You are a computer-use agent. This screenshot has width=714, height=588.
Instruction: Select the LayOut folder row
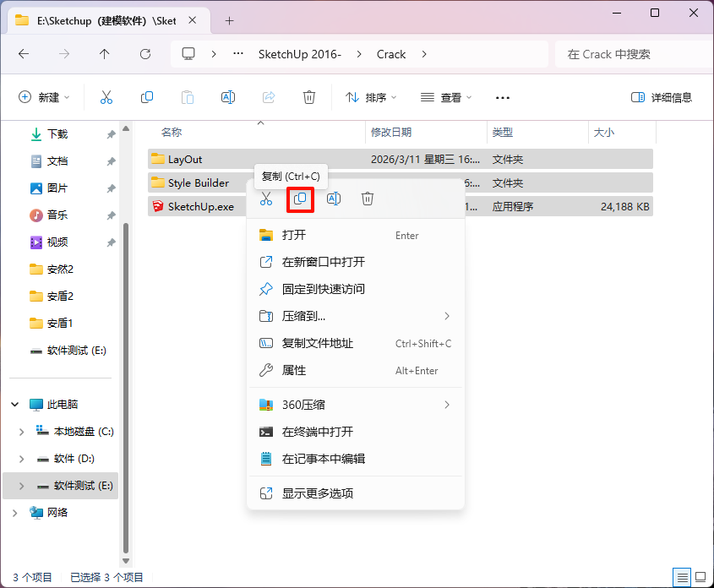[401, 160]
